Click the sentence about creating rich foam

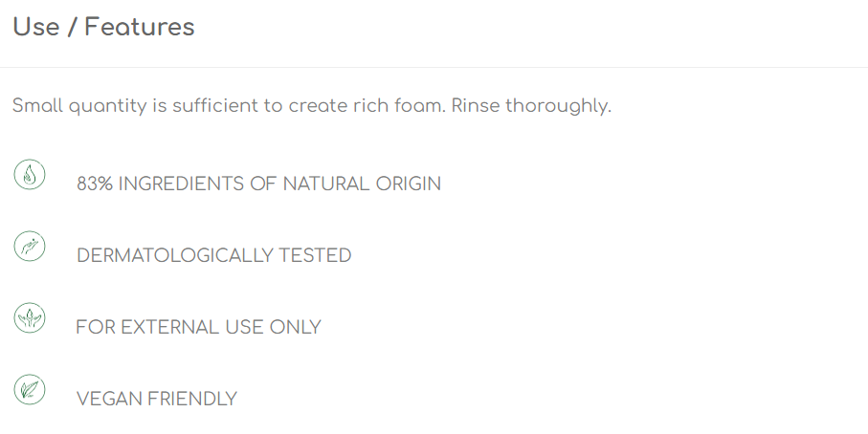coord(229,105)
